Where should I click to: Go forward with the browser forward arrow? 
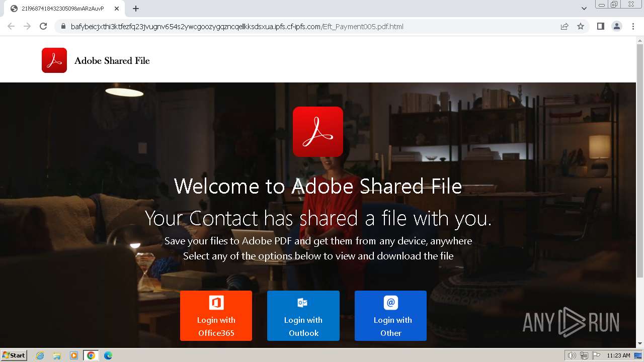pyautogui.click(x=27, y=26)
